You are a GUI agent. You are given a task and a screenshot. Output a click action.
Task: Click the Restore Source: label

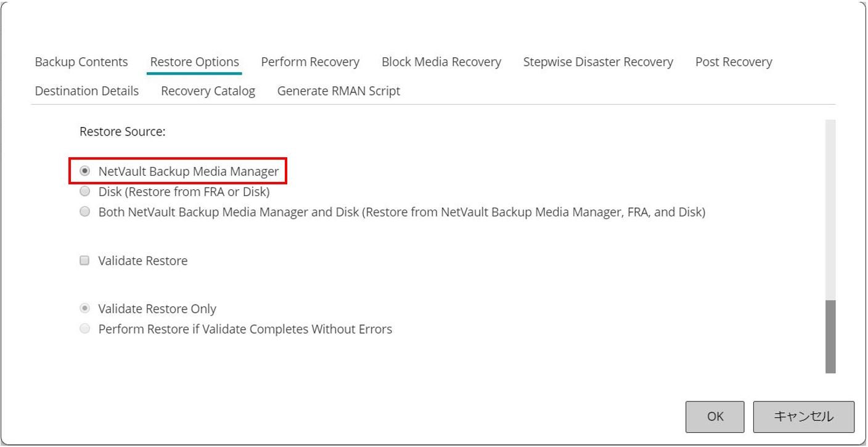point(123,132)
